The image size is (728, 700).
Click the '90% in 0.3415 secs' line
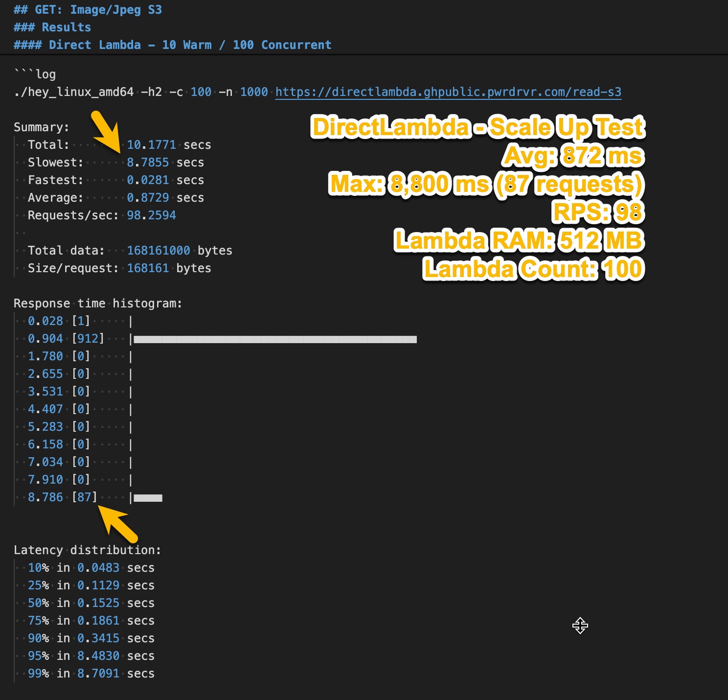point(91,638)
